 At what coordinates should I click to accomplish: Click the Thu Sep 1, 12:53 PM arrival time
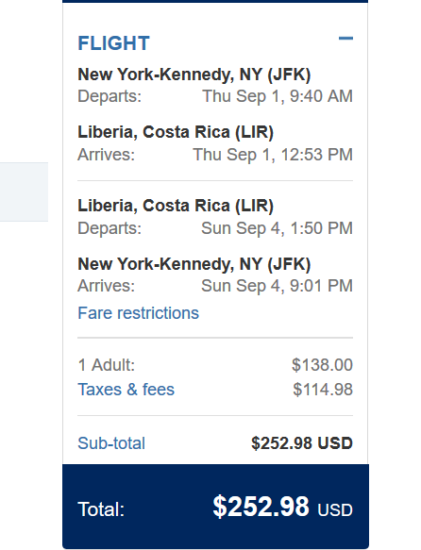click(273, 155)
